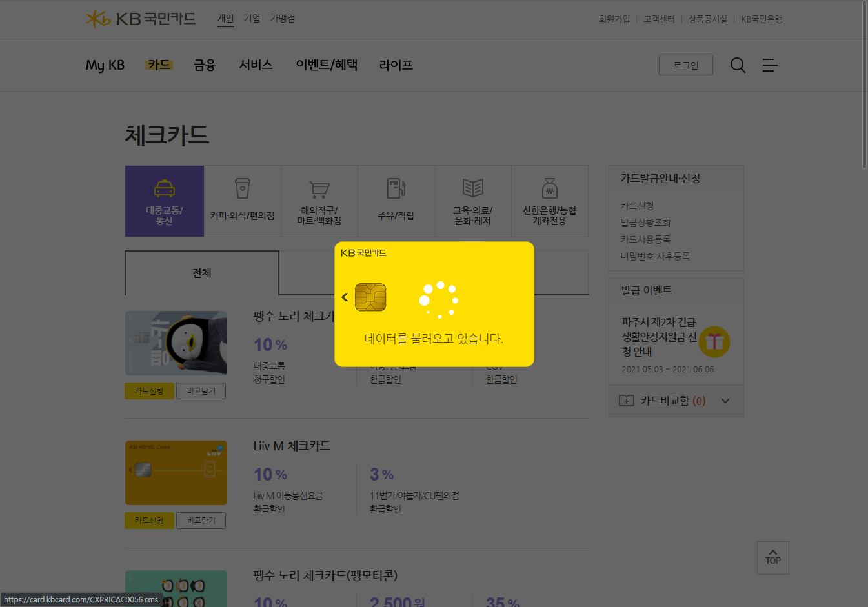Open the 펭수 노리 체크카드(펭모티콘) title
The width and height of the screenshot is (868, 607).
(325, 575)
